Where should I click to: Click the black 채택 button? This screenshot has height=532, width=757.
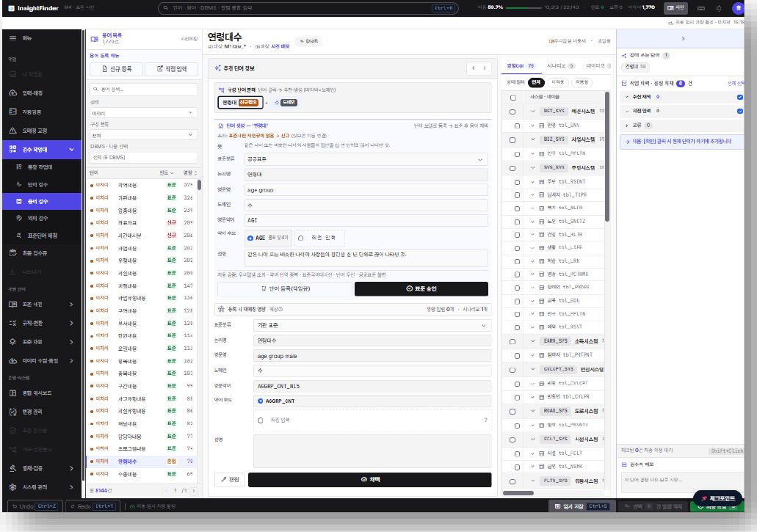click(370, 479)
